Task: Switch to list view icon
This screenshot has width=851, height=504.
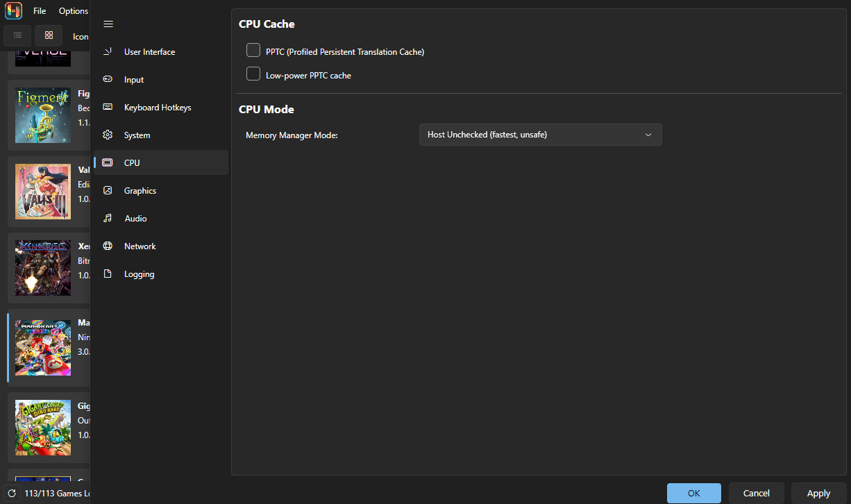Action: [18, 35]
